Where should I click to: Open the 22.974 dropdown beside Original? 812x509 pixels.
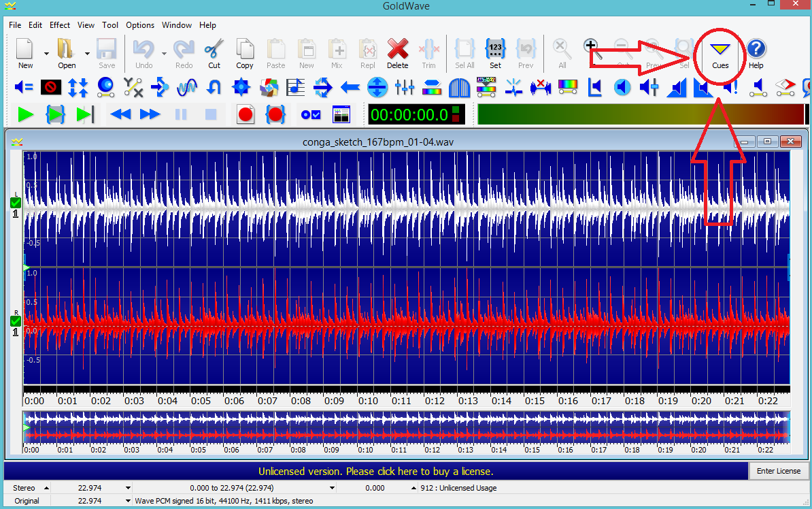tap(127, 501)
